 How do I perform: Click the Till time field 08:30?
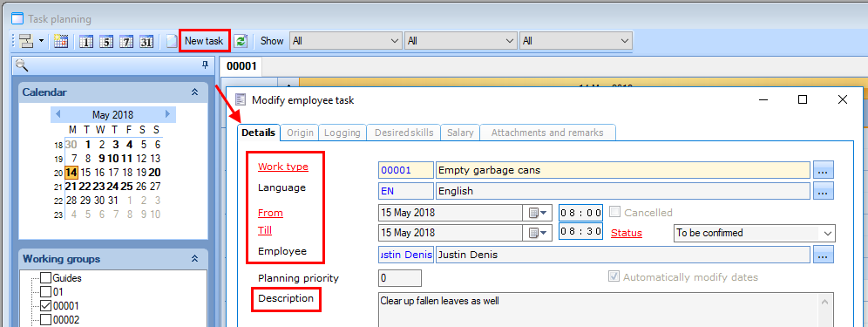pyautogui.click(x=580, y=232)
